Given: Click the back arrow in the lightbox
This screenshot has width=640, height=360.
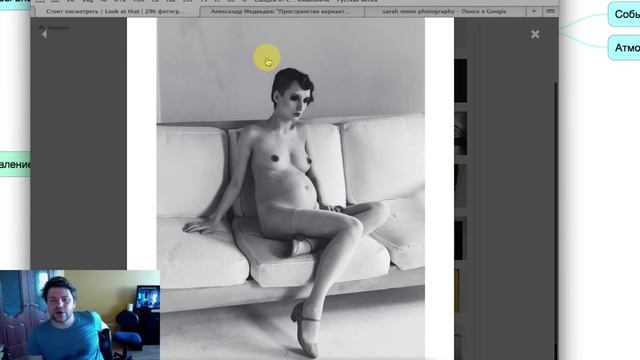Looking at the screenshot, I should (44, 34).
